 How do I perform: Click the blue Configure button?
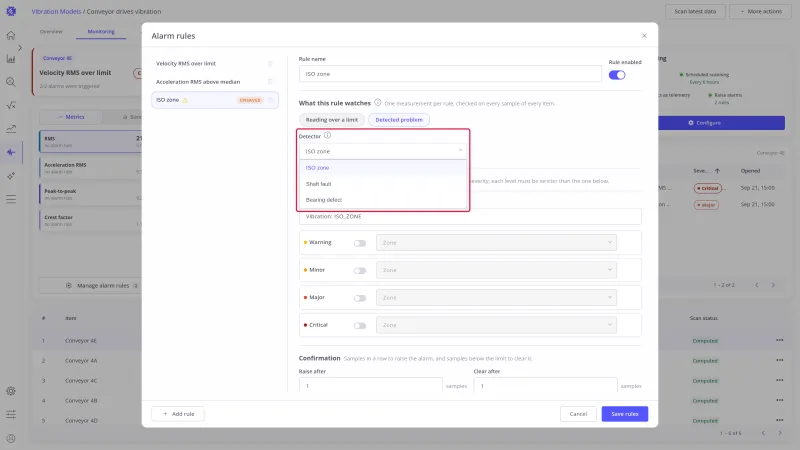point(721,123)
